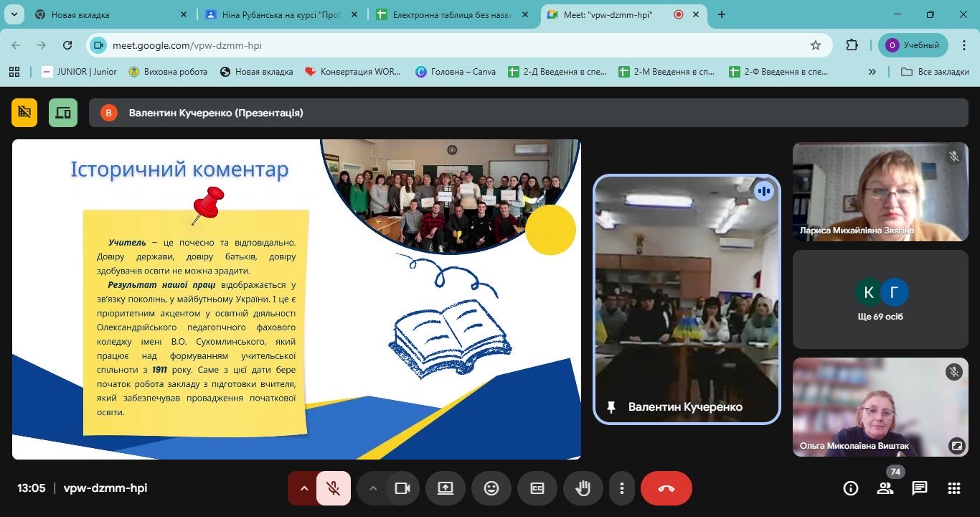The width and height of the screenshot is (980, 517).
Task: Open a new browser tab
Action: point(722,14)
